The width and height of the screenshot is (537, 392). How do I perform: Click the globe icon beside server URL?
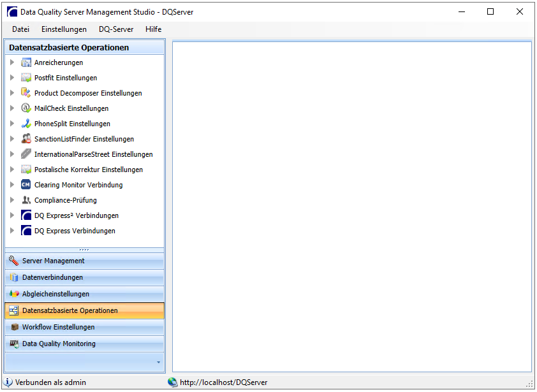click(x=172, y=382)
